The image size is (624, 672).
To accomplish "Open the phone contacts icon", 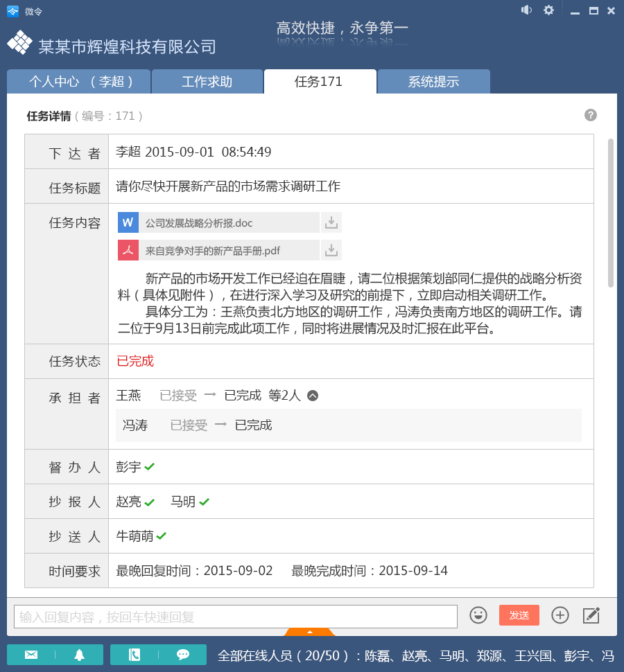I will [x=135, y=655].
